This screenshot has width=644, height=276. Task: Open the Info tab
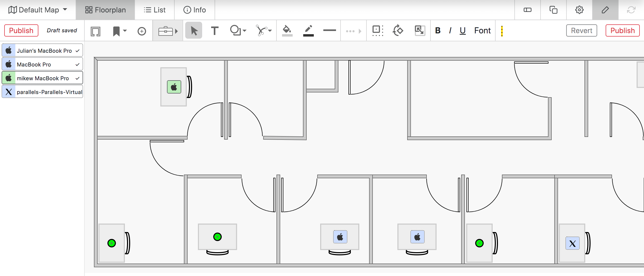pos(195,10)
